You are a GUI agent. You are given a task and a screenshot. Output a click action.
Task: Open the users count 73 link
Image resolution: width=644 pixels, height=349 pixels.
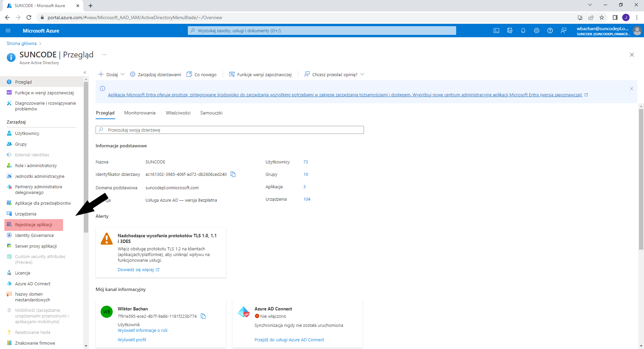[x=306, y=162]
